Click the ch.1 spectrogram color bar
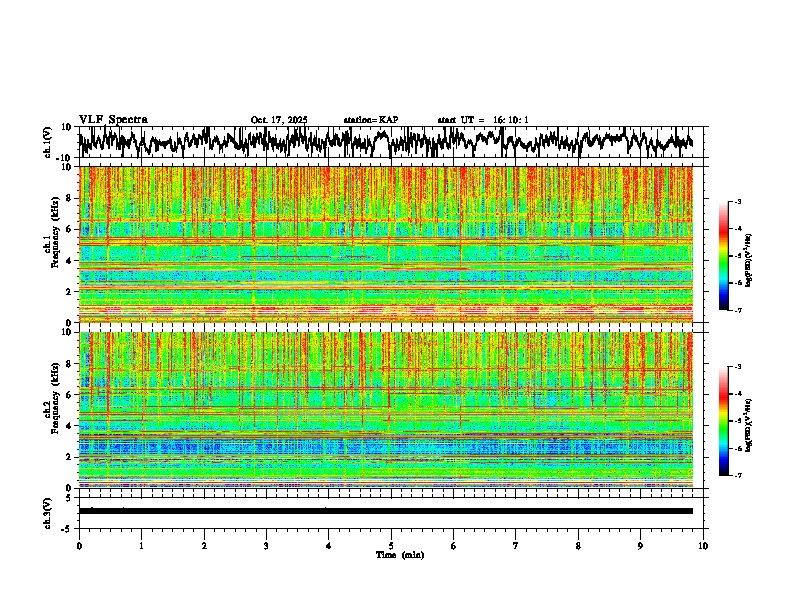The width and height of the screenshot is (792, 612). (723, 256)
